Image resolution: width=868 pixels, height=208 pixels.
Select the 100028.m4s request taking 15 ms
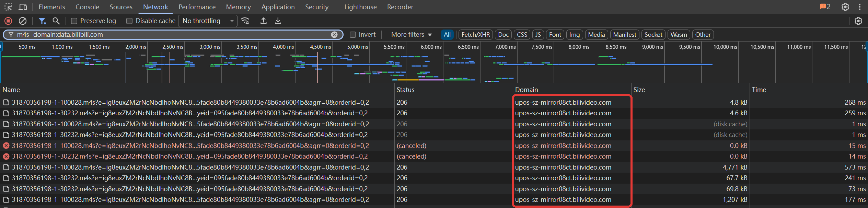coord(434,146)
